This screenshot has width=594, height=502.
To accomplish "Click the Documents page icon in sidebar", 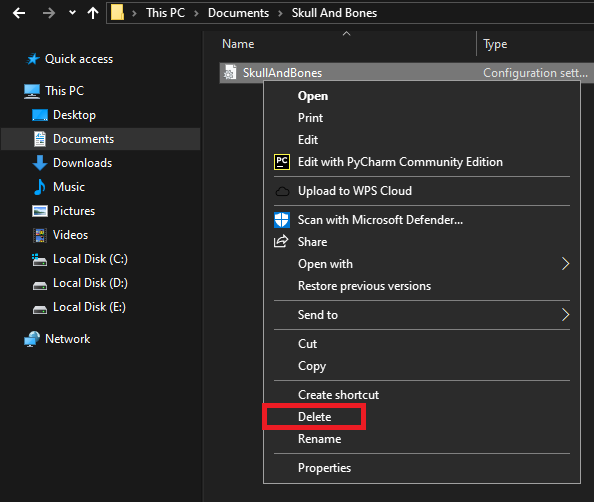I will pyautogui.click(x=40, y=139).
